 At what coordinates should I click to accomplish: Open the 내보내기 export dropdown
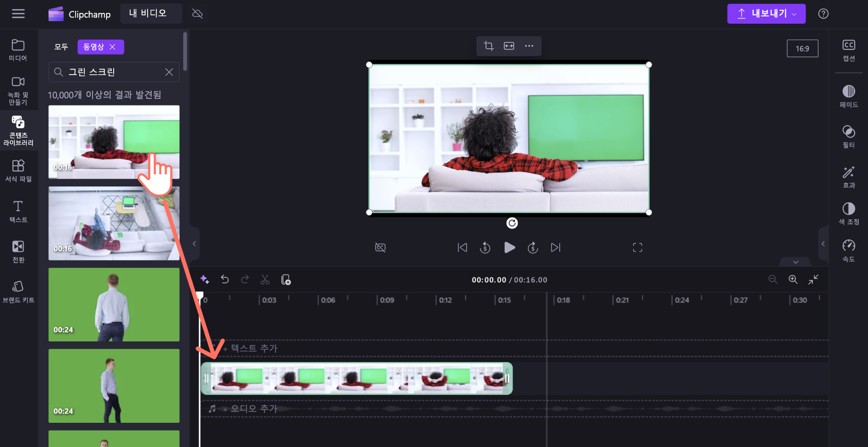click(766, 14)
